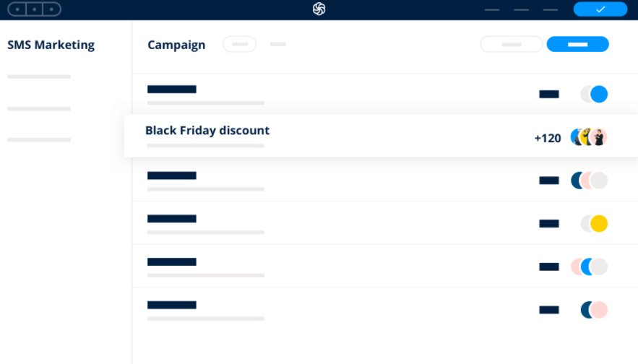The image size is (638, 364).
Task: Click the Sendinblue logo in top bar
Action: 319,9
